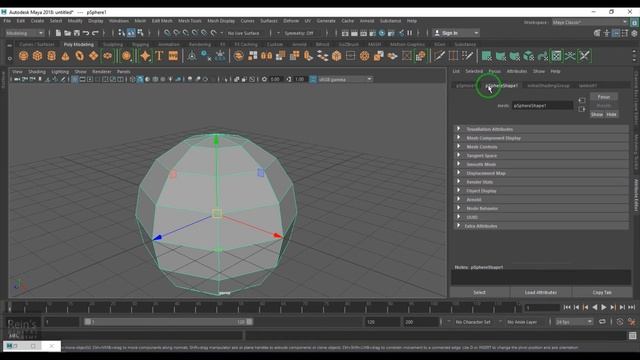Create a polygon plane from the shelf
Image resolution: width=640 pixels, height=360 pixels.
pyautogui.click(x=93, y=56)
